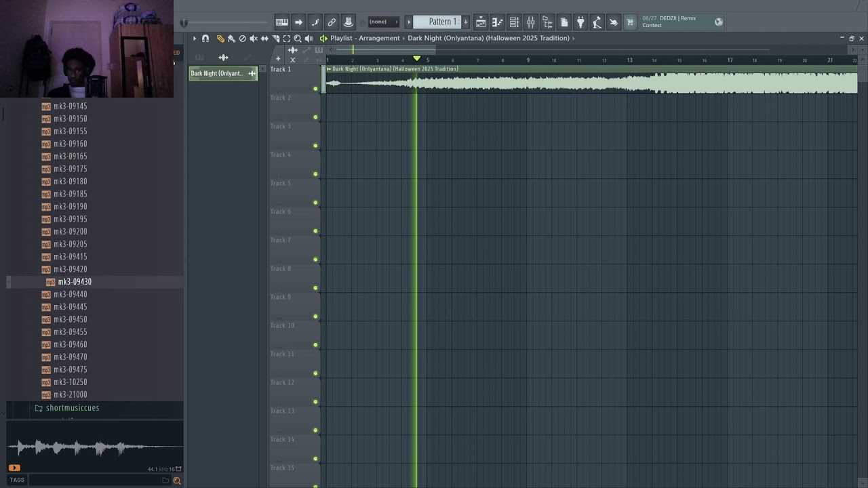Click the tempo tapper figure icon
This screenshot has width=868, height=488.
coord(597,22)
